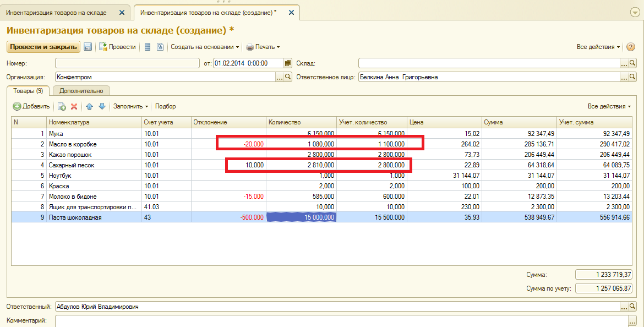Click the ellipsis button of Склад field
This screenshot has height=327, width=644.
click(x=624, y=63)
